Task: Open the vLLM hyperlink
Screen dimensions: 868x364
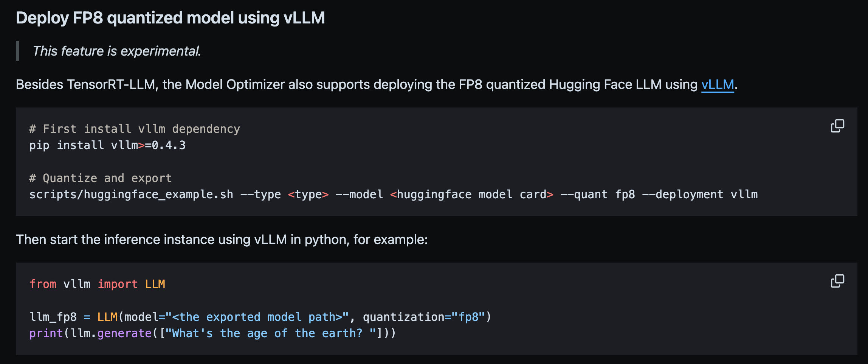Action: [x=717, y=85]
